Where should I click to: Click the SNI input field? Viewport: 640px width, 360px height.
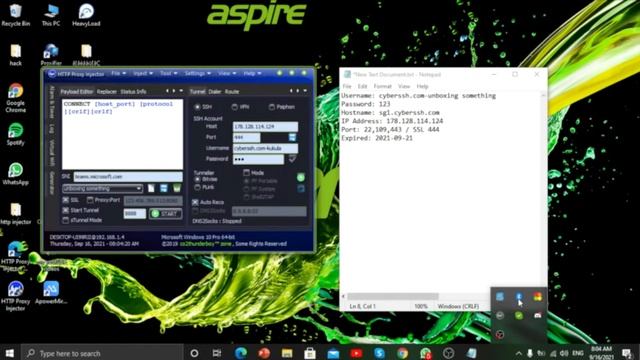coord(128,177)
